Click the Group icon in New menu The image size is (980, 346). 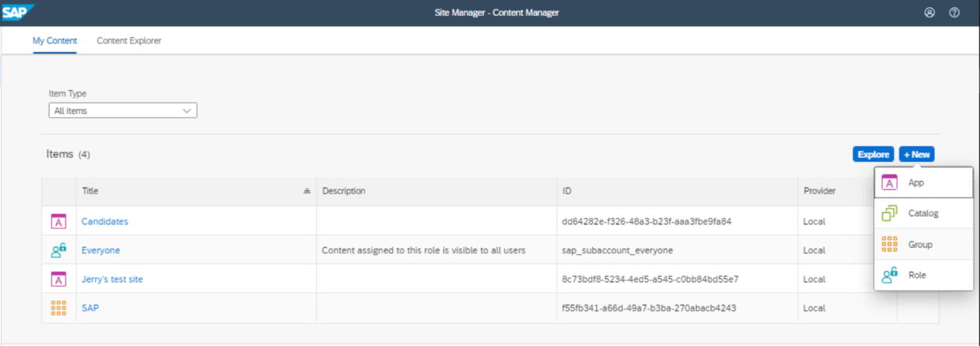pos(889,244)
